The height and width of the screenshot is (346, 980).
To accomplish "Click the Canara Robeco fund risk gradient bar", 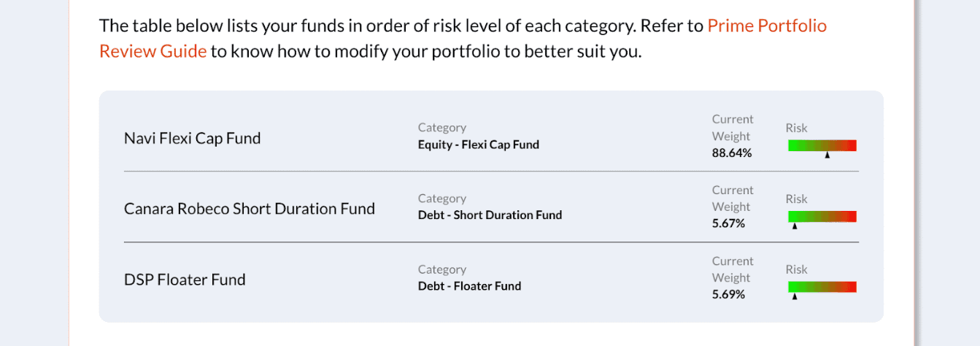I will [822, 216].
